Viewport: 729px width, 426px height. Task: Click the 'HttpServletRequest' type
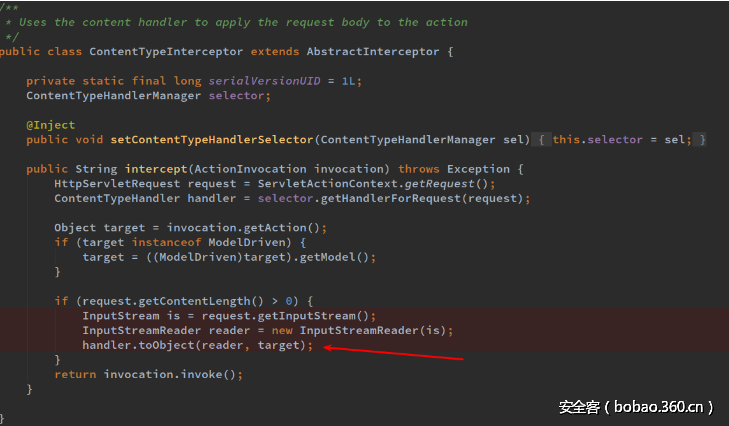(117, 184)
